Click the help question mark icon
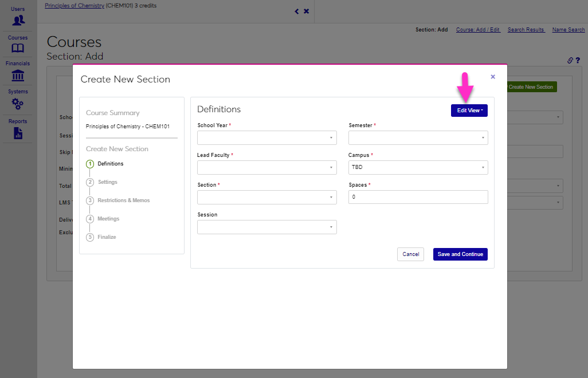 coord(578,60)
